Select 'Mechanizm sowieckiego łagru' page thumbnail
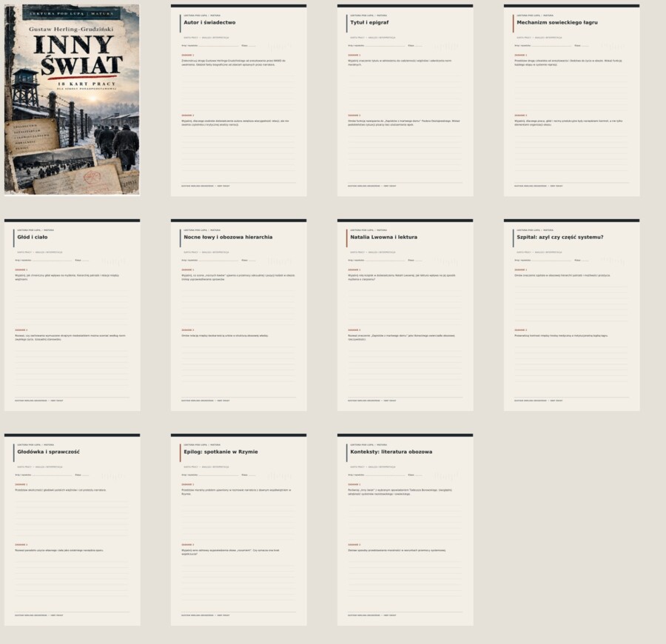666x644 pixels. click(x=571, y=100)
